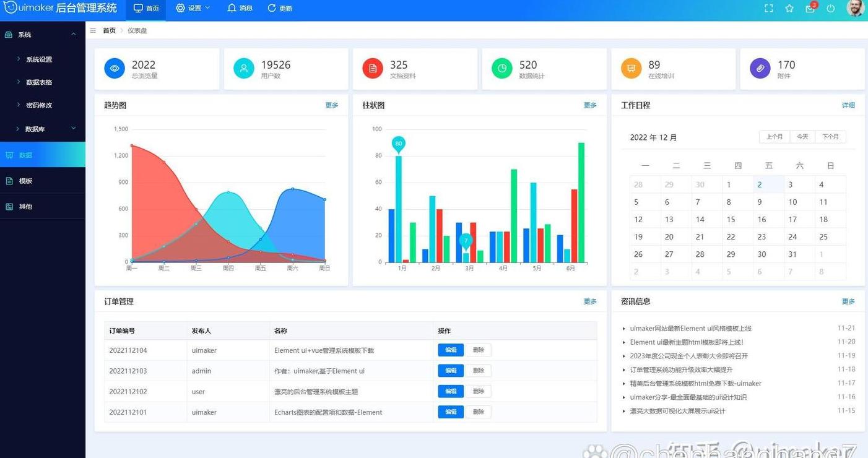This screenshot has width=868, height=458.
Task: Click the tall green 6月 bar
Action: [x=581, y=202]
